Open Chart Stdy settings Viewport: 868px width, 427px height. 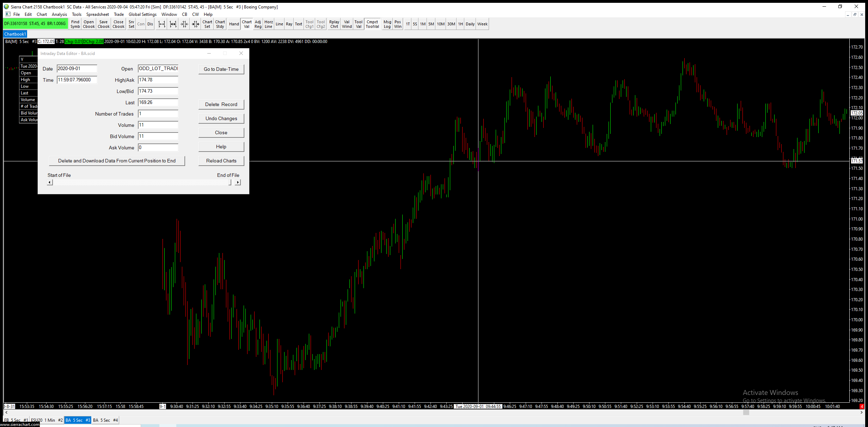click(x=220, y=24)
